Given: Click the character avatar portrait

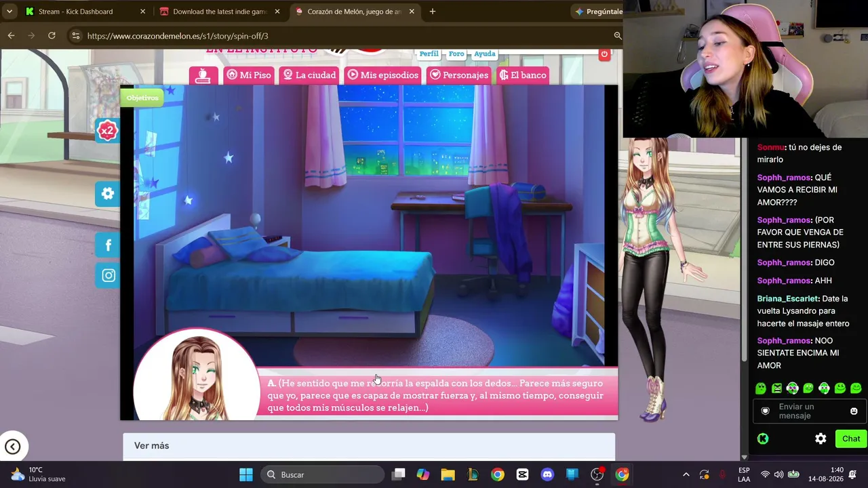Looking at the screenshot, I should [x=197, y=375].
